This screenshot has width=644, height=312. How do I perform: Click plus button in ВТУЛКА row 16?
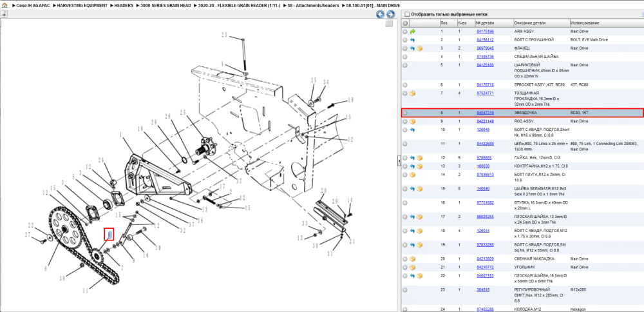coord(405,202)
